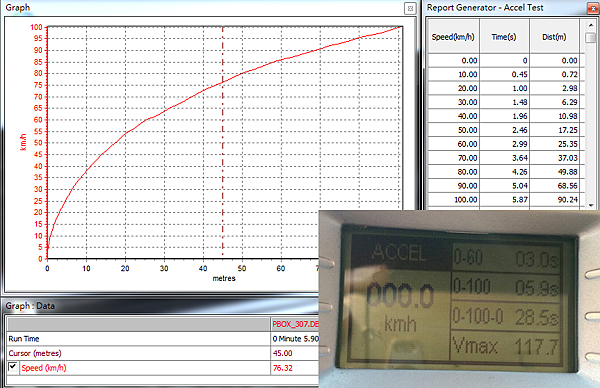
Task: Click the Speed(km/h) column header
Action: tap(453, 37)
